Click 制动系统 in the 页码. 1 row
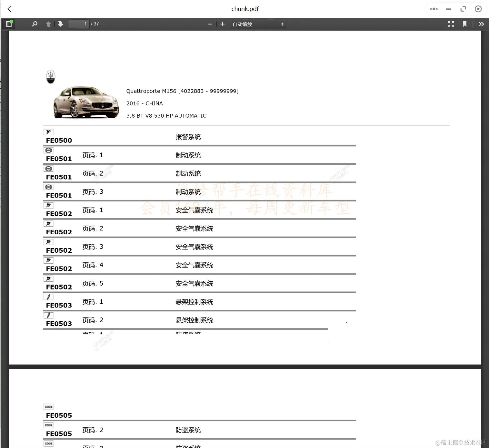Viewport: 489px width, 448px height. (x=188, y=155)
